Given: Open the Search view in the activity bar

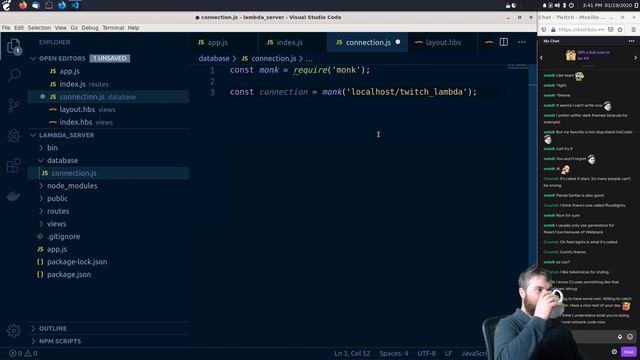Looking at the screenshot, I should pos(14,75).
